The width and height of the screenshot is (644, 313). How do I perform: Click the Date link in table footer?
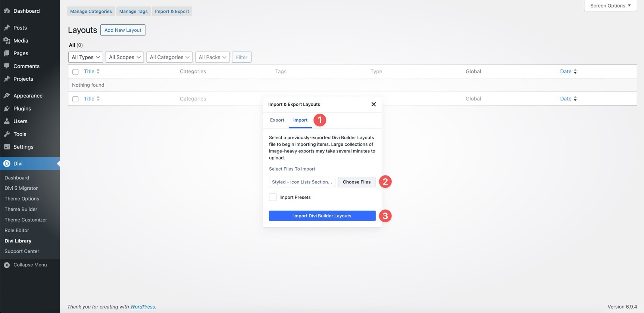point(566,99)
